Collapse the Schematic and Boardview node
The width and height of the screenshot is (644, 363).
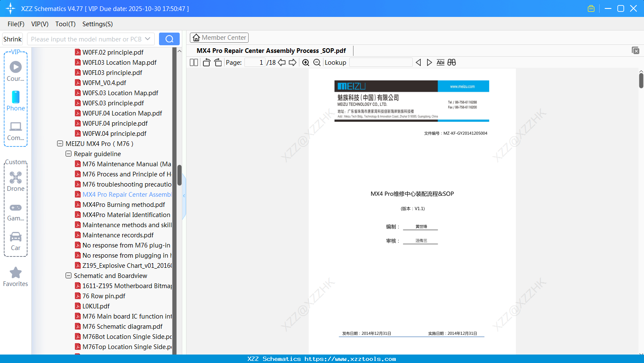(68, 275)
